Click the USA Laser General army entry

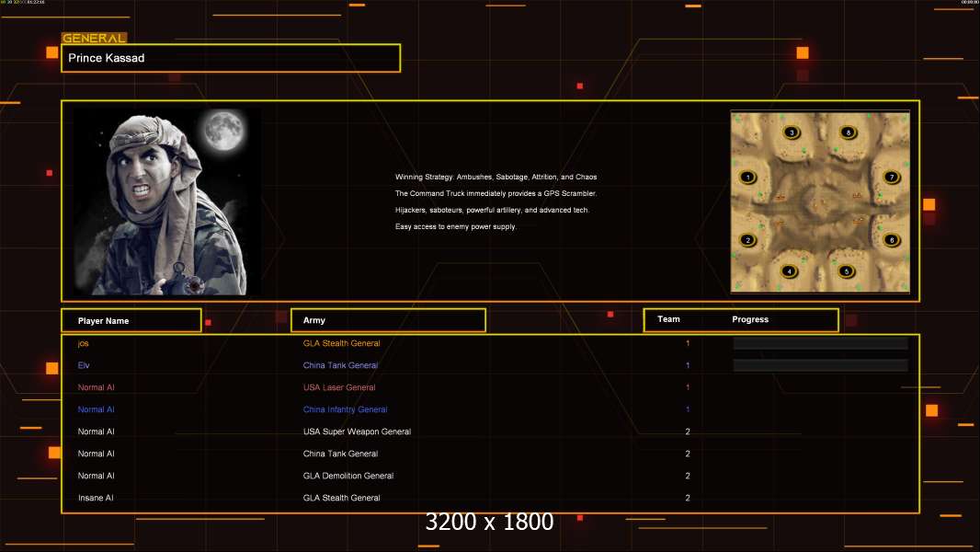339,387
